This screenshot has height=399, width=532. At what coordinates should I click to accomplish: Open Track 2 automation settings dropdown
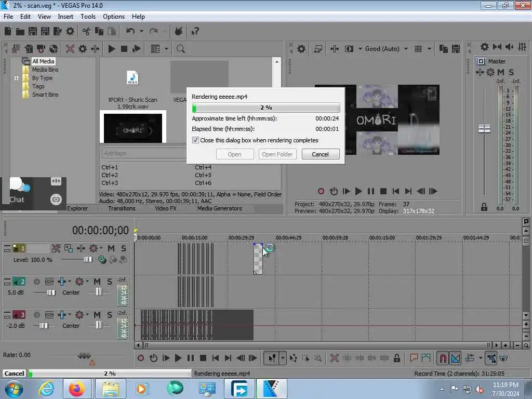tap(87, 282)
